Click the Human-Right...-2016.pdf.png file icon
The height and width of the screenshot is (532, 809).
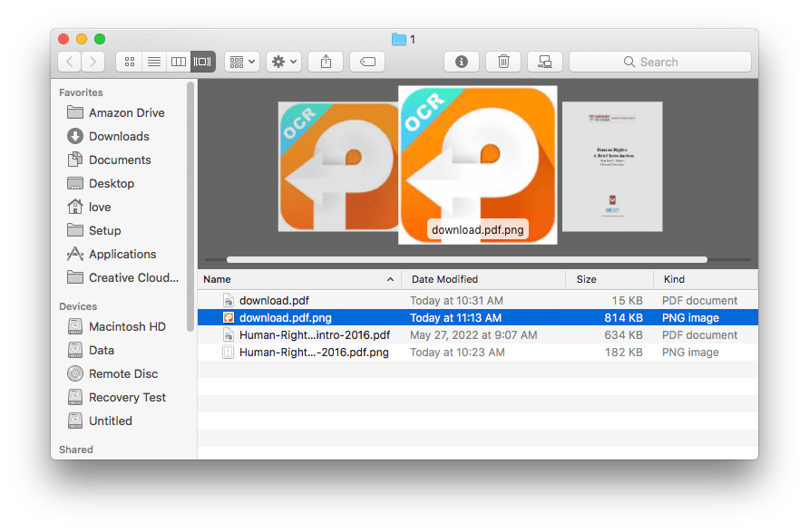[228, 352]
